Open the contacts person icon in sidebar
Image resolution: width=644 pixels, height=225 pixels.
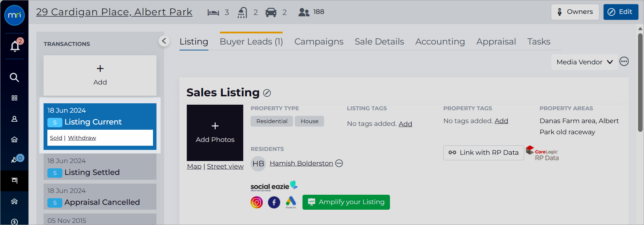(14, 119)
